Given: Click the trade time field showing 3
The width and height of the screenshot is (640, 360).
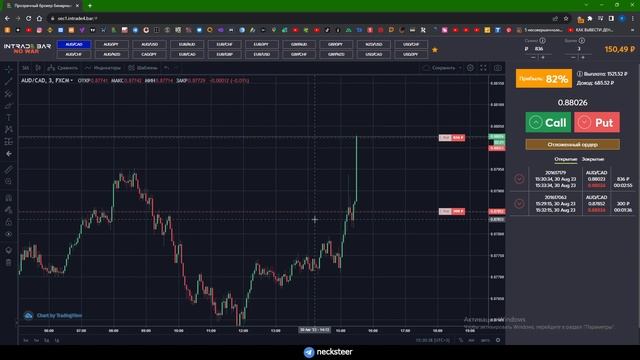Looking at the screenshot, I should (x=579, y=49).
